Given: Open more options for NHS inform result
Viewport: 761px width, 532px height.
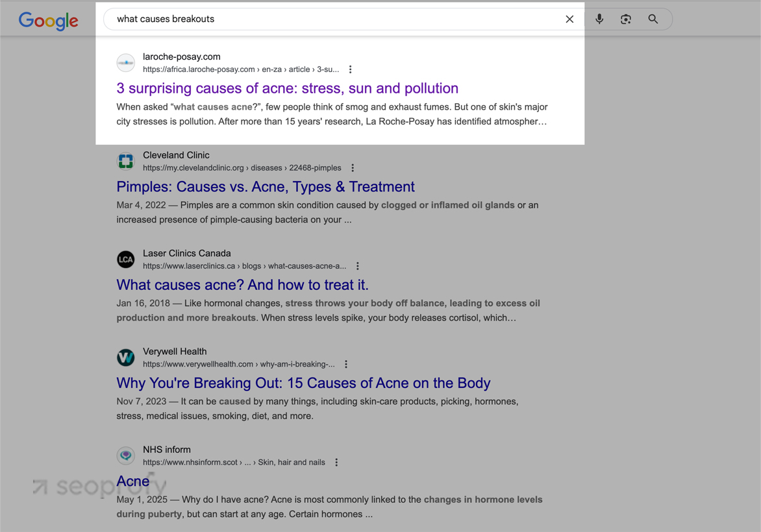Looking at the screenshot, I should 336,462.
